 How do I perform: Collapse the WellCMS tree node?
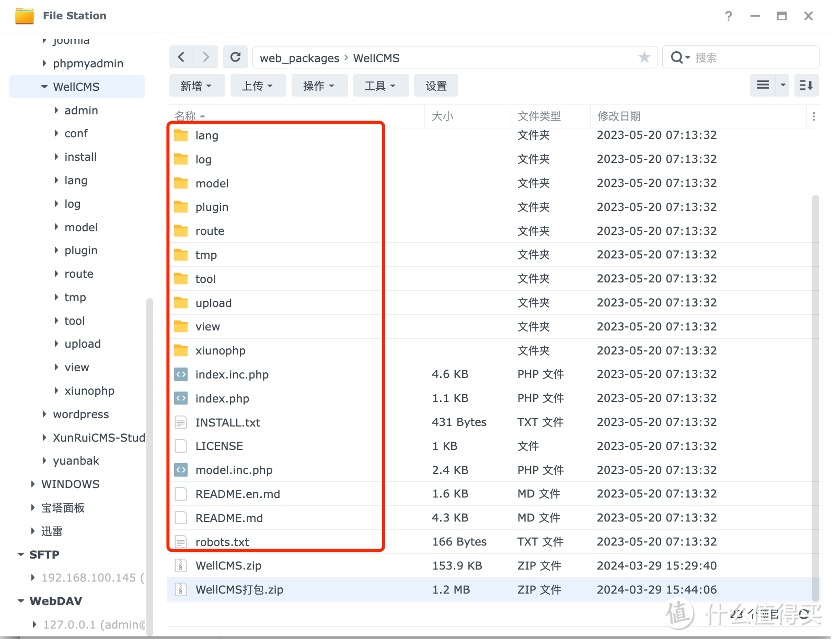(44, 87)
